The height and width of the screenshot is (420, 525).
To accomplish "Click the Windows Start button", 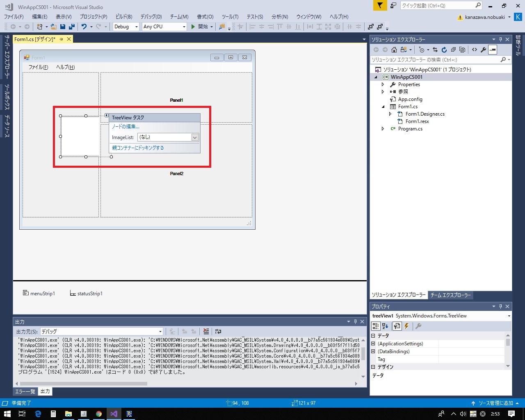I will coord(7,414).
